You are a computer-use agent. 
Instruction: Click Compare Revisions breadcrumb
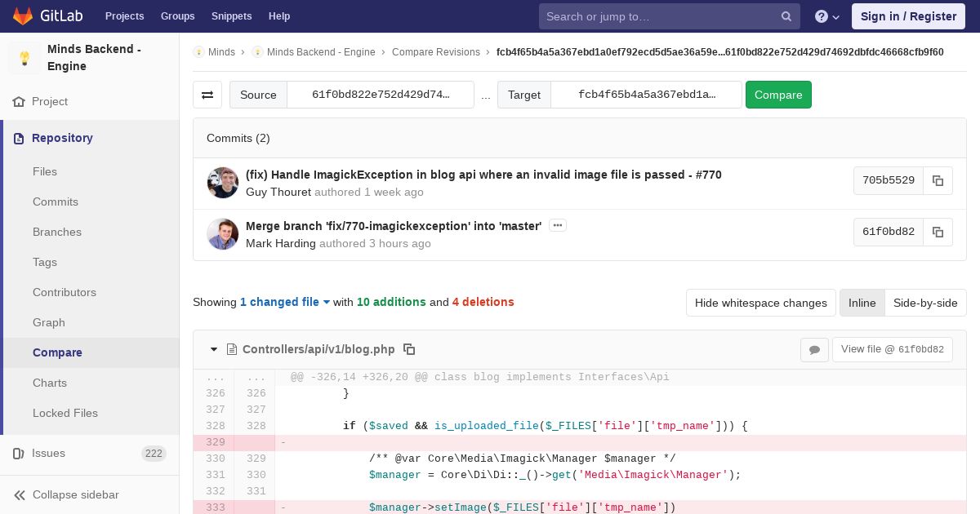pyautogui.click(x=436, y=52)
